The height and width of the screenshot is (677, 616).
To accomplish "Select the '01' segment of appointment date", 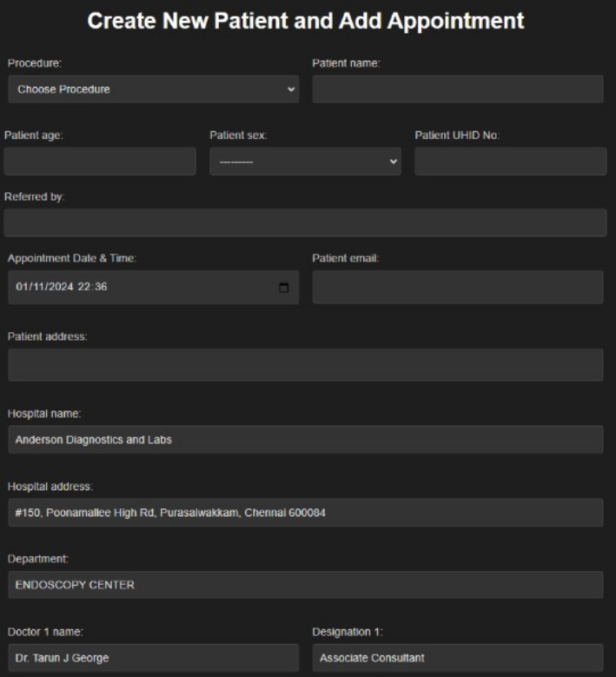I will 22,288.
